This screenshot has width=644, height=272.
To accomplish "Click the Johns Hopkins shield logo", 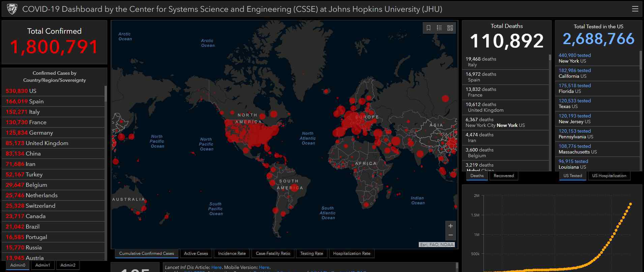I will pos(12,9).
